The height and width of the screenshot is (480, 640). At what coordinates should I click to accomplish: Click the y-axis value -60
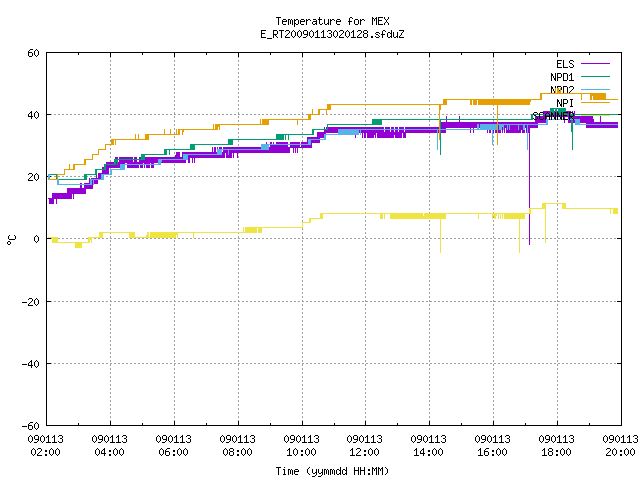coord(31,426)
